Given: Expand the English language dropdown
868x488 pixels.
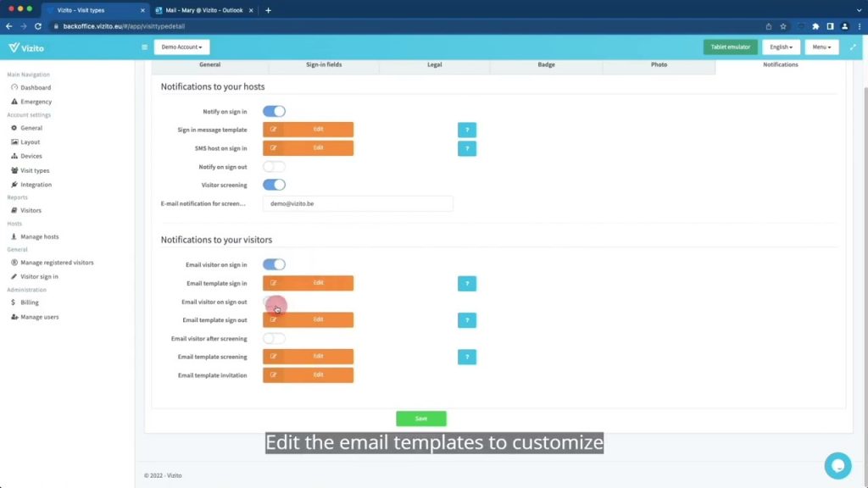Looking at the screenshot, I should coord(781,47).
